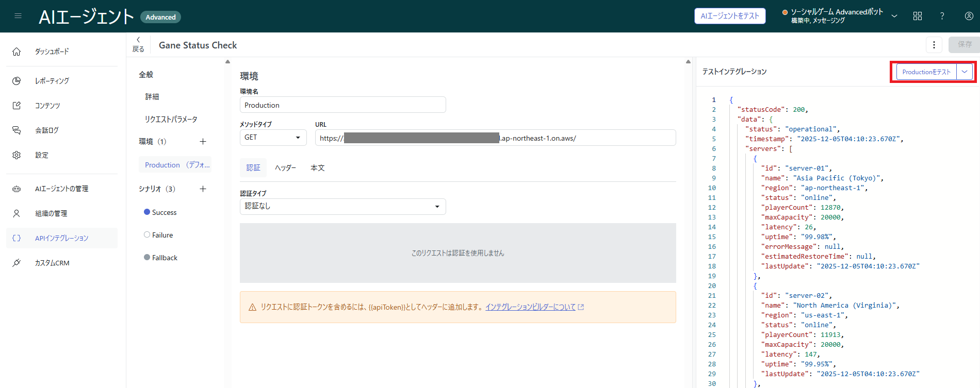Click the APIインテグレーション braces icon

(x=17, y=238)
